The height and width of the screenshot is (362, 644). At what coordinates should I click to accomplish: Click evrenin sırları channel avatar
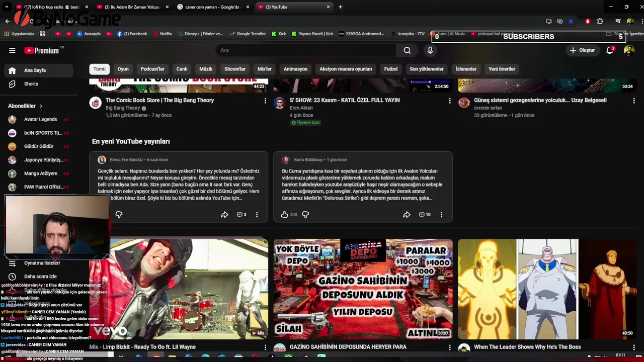tap(464, 103)
